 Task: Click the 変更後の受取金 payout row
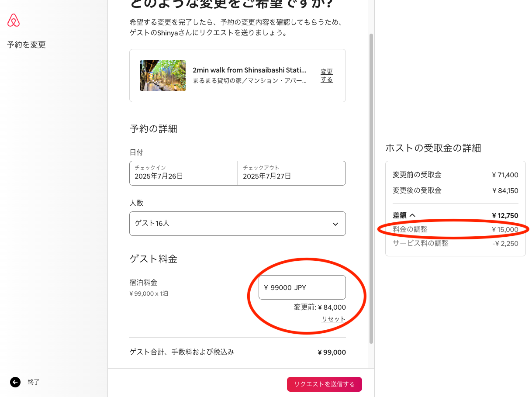pyautogui.click(x=417, y=190)
